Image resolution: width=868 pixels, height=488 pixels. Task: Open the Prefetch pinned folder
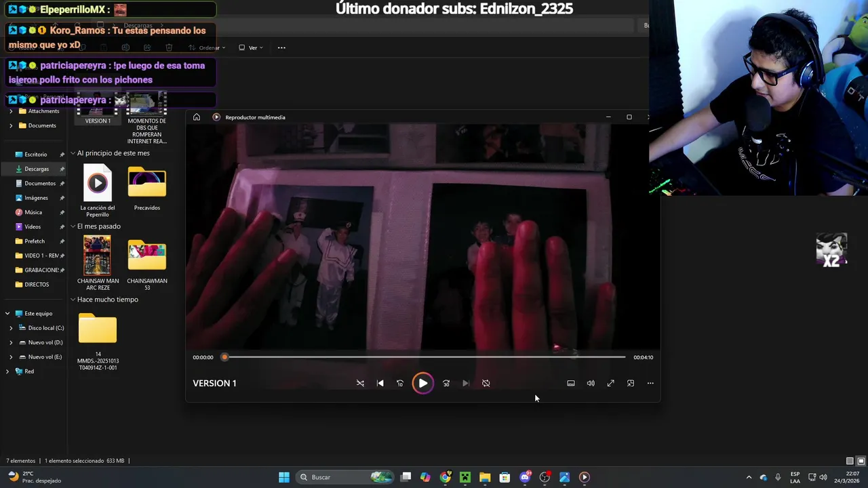[x=34, y=241]
